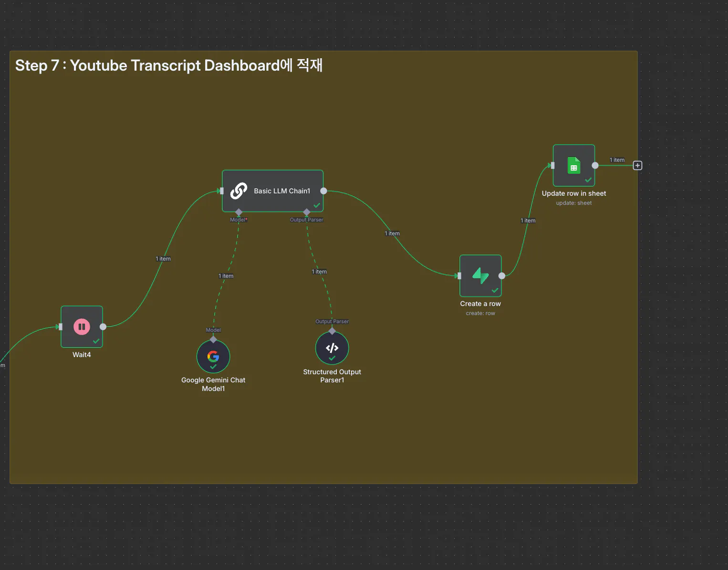Viewport: 728px width, 570px height.
Task: Click the Structured Output Parser1 top diamond connector
Action: [x=332, y=331]
